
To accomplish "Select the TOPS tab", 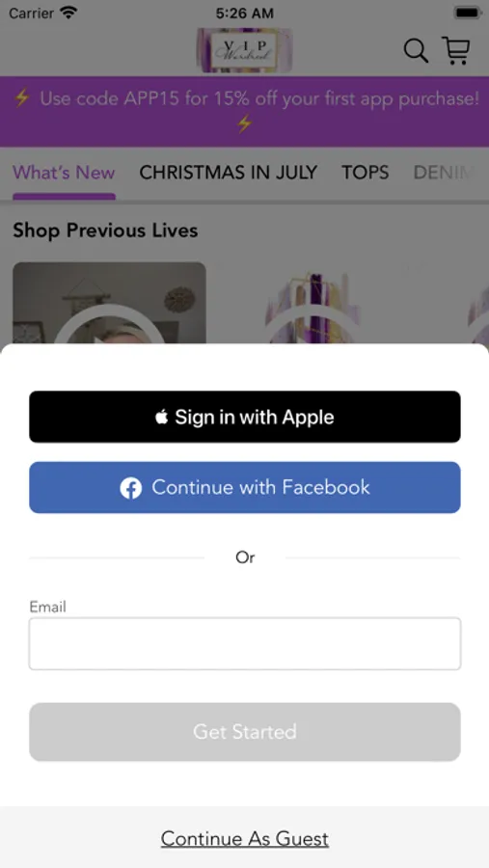I will pyautogui.click(x=365, y=173).
